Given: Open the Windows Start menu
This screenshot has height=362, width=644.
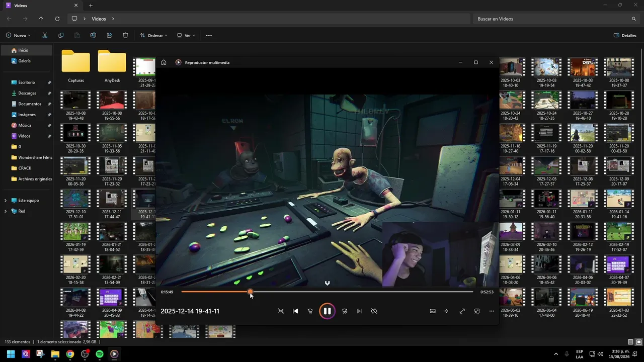Looking at the screenshot, I should pos(11,354).
